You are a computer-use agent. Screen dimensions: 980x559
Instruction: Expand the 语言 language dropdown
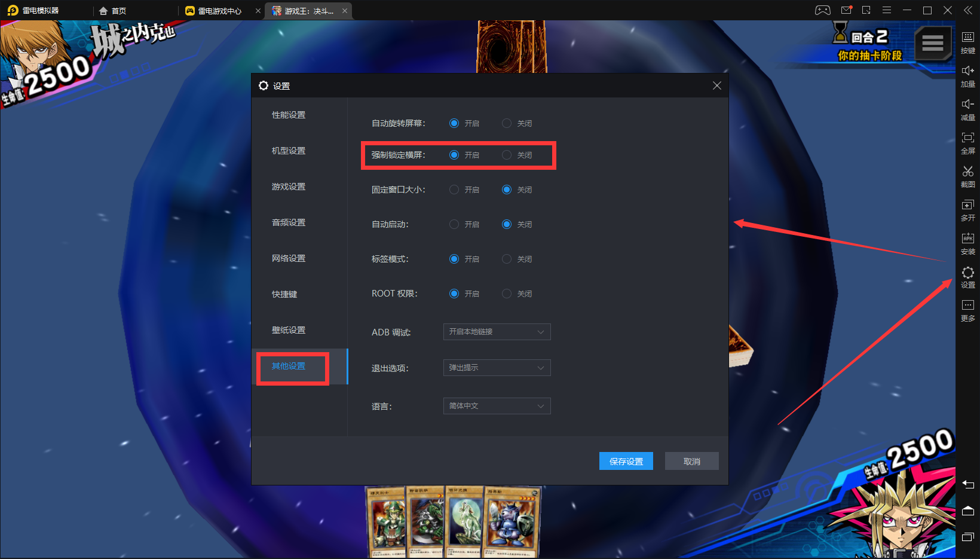497,406
